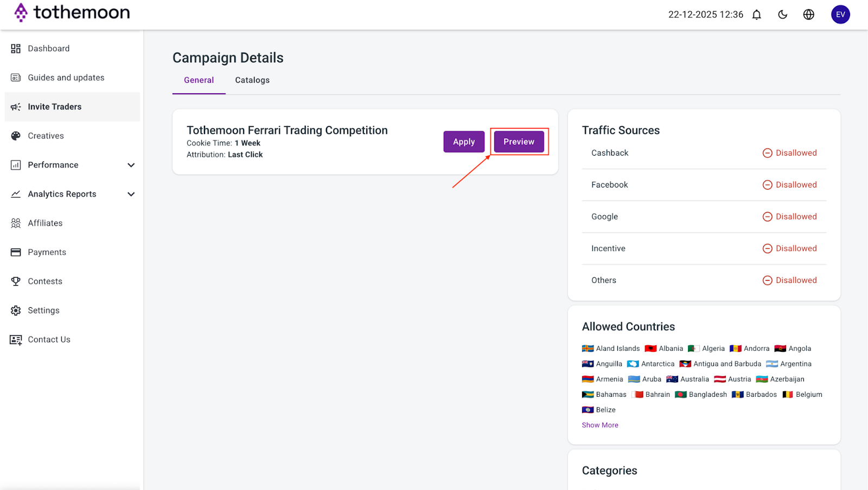Image resolution: width=868 pixels, height=490 pixels.
Task: Click the tothemoon rocket logo
Action: pos(21,12)
